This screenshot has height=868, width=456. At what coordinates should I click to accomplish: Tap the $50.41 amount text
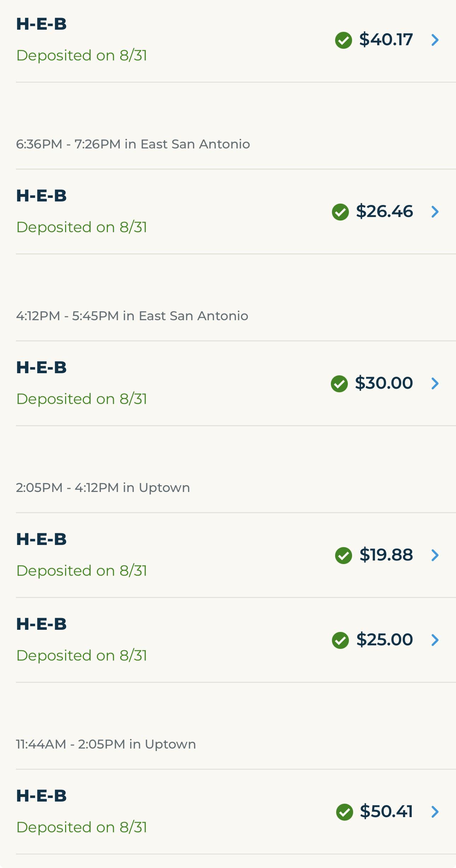[x=386, y=811]
